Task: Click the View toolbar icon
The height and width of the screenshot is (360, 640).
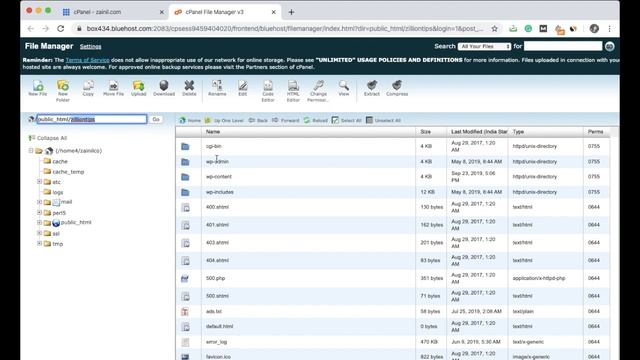Action: (x=344, y=88)
